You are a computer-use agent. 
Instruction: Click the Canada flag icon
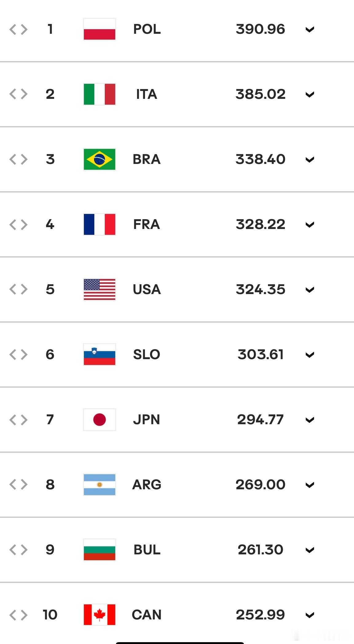pos(100,615)
